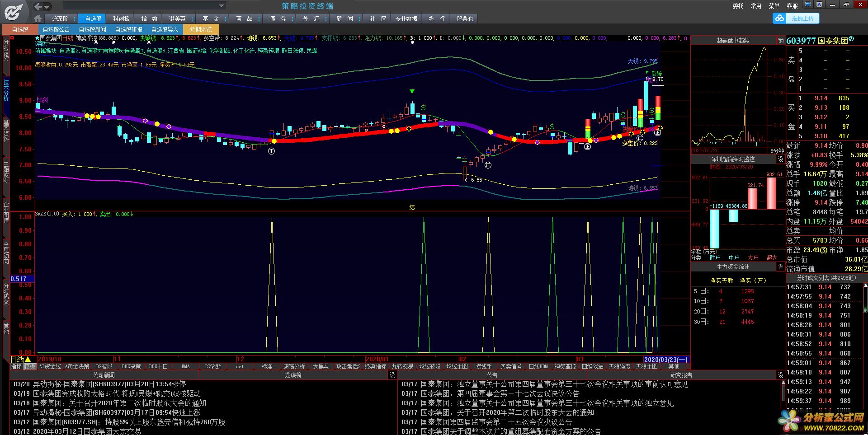Viewport: 868px width, 435px height.
Task: Click the 市盈 circled indicator icon
Action: (x=823, y=250)
